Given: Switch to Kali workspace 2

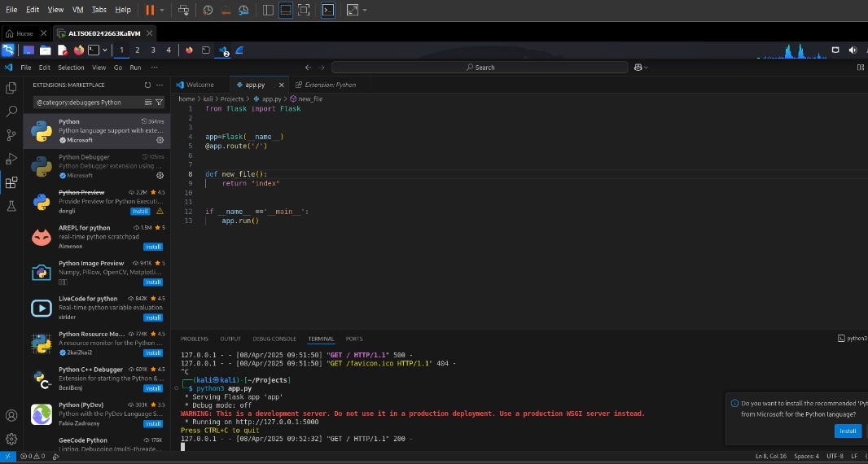Looking at the screenshot, I should click(138, 50).
